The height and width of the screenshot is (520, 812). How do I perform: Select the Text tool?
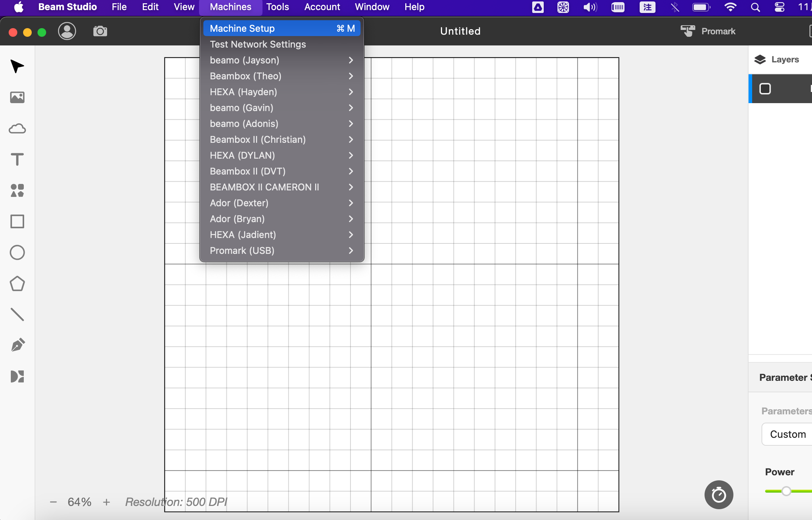click(17, 159)
